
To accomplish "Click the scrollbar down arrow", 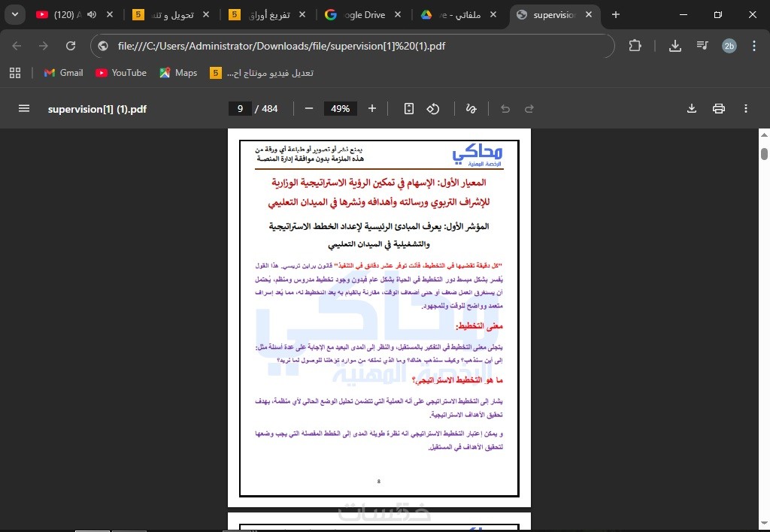I will pos(764,523).
